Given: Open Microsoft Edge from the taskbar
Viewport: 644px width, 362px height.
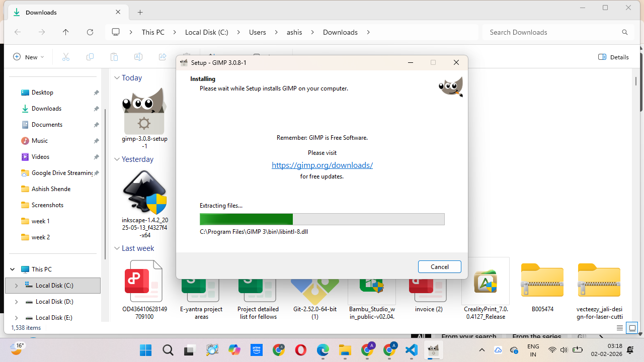Looking at the screenshot, I should 323,350.
